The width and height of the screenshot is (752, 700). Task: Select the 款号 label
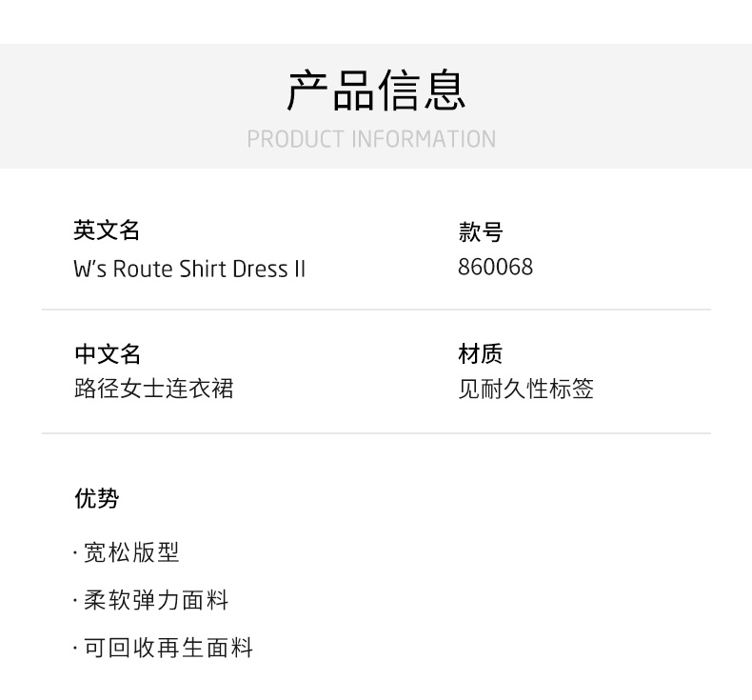[480, 232]
